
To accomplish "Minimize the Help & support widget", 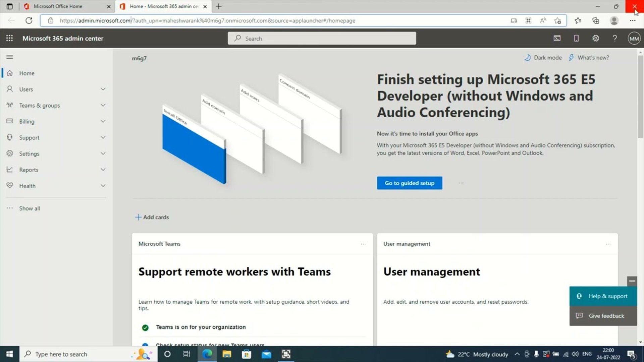I will [x=632, y=281].
